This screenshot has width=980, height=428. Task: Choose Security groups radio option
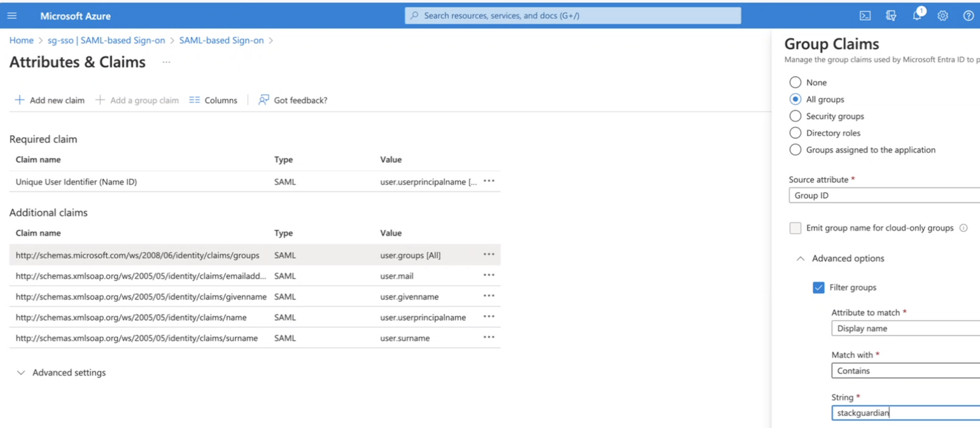tap(795, 116)
